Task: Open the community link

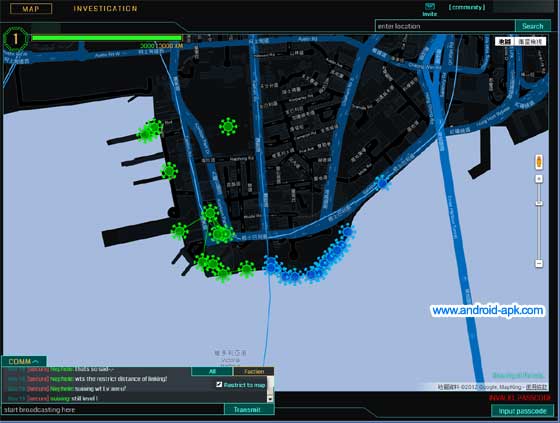Action: 467,7
